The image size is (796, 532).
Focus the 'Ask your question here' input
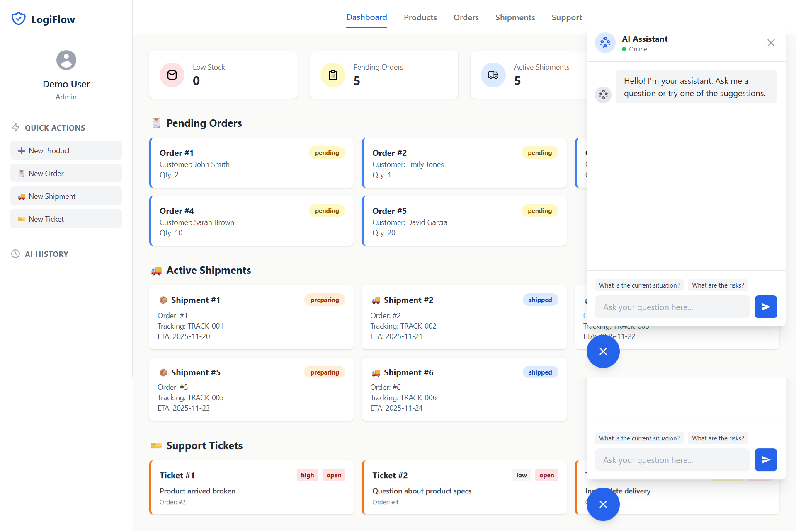point(672,307)
